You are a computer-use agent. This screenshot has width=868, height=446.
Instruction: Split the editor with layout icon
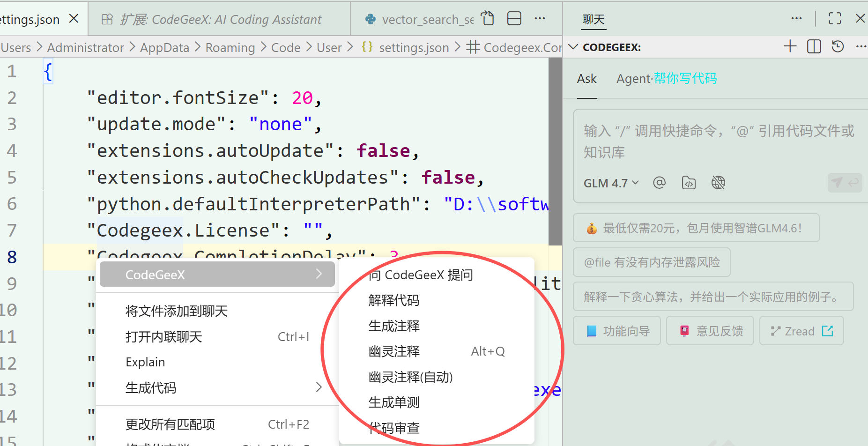(514, 19)
